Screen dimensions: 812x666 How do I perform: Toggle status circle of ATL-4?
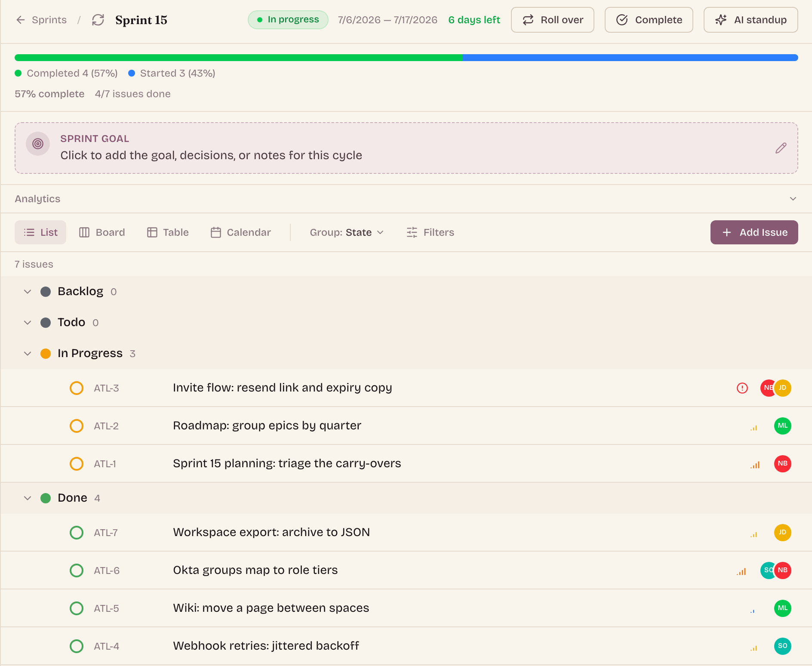[x=77, y=646]
